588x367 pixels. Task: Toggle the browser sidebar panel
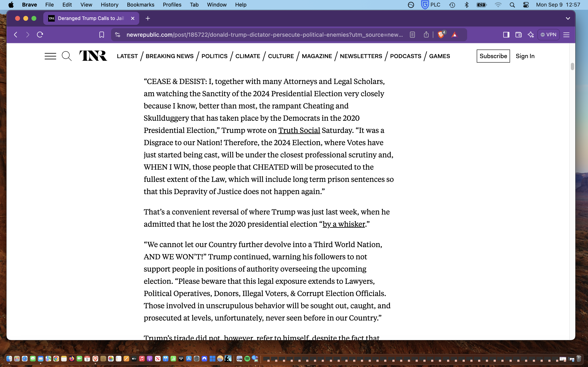(x=506, y=35)
